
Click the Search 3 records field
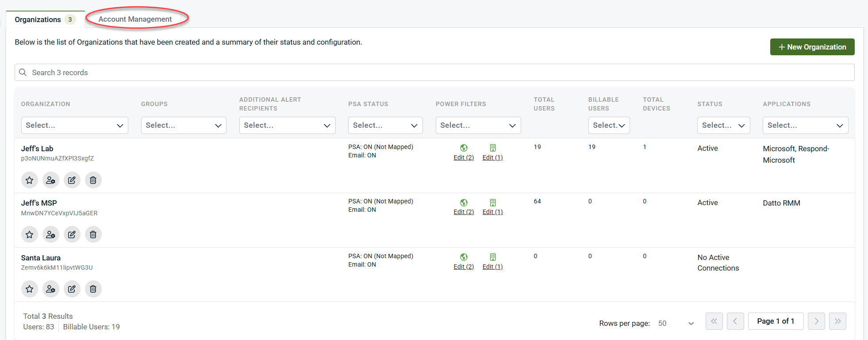[x=434, y=73]
